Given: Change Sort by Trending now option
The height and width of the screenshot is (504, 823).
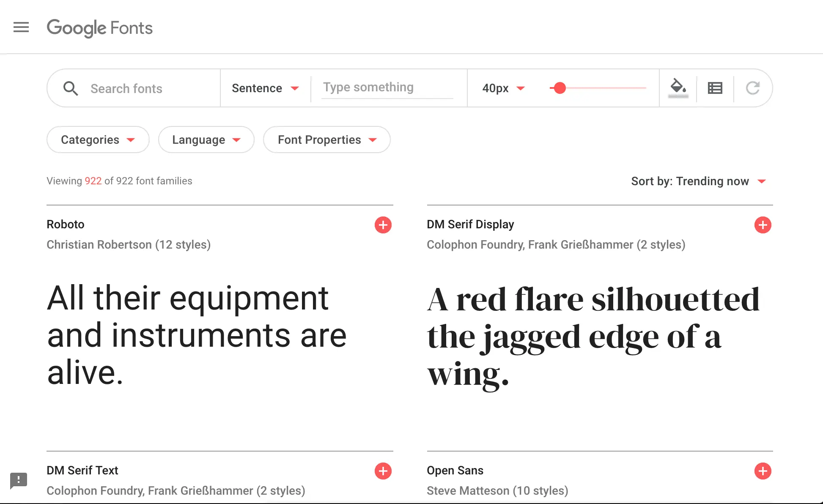Looking at the screenshot, I should [698, 181].
